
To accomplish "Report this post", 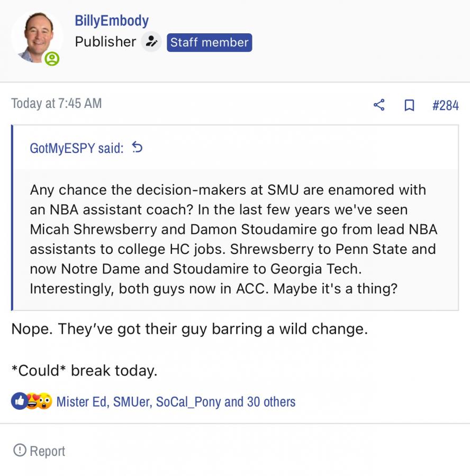I will pyautogui.click(x=40, y=451).
